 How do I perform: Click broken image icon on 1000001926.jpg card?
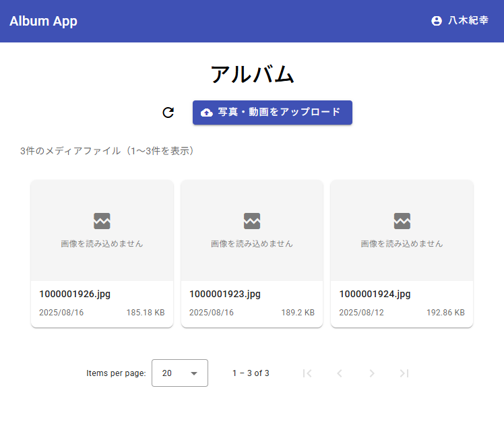[x=102, y=220]
